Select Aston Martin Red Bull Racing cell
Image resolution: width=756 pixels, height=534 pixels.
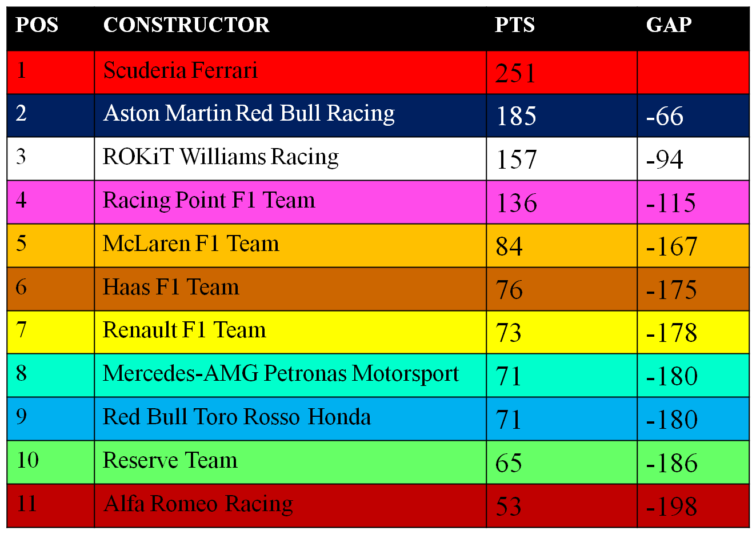[290, 115]
